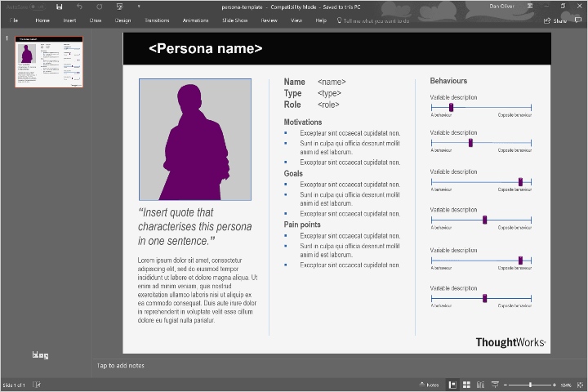Viewport: 588px width, 392px height.
Task: Click the Save icon in title bar
Action: 60,7
